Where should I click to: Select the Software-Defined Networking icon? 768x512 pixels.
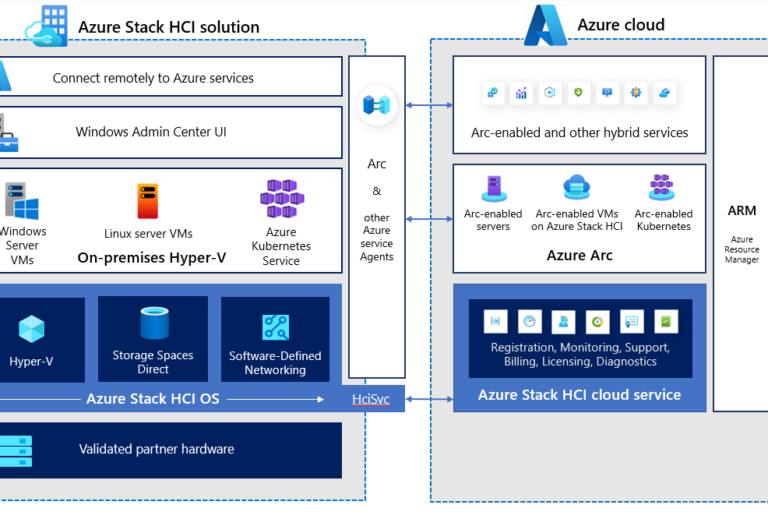275,327
